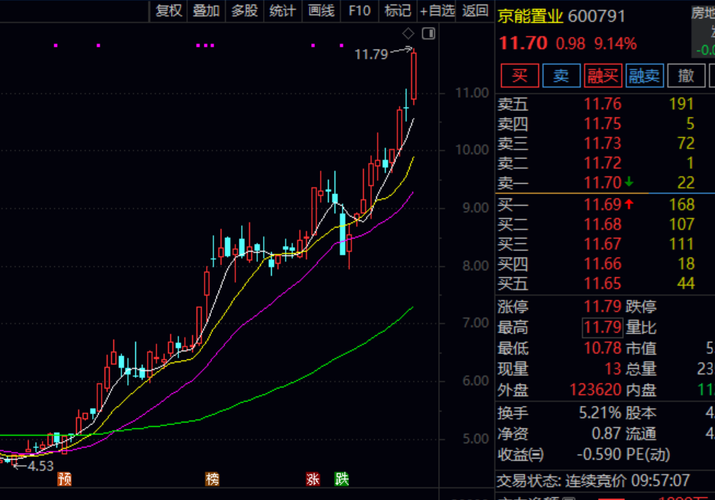This screenshot has width=715, height=500.
Task: Click 买一 price 11.69
Action: coord(603,204)
